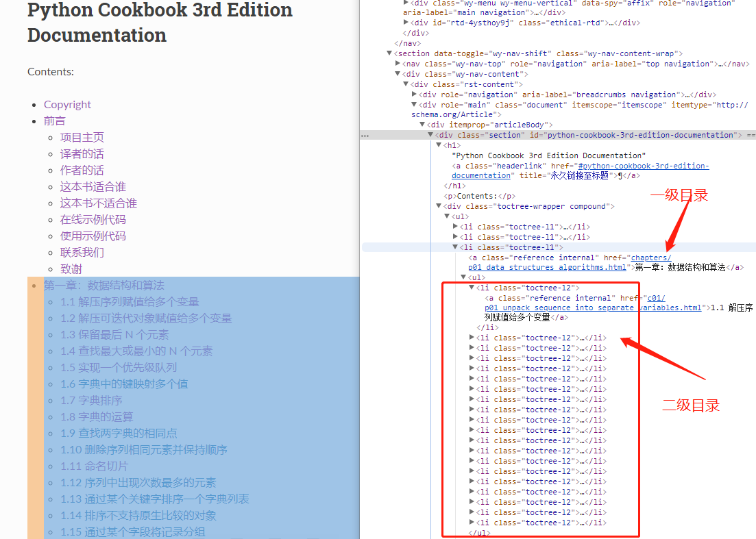Select the closing </h1> tag line
The width and height of the screenshot is (756, 539).
coord(454,186)
